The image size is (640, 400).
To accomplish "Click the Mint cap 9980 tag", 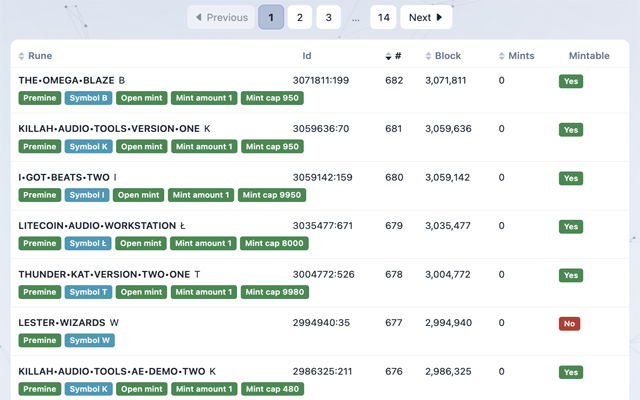I will point(275,292).
